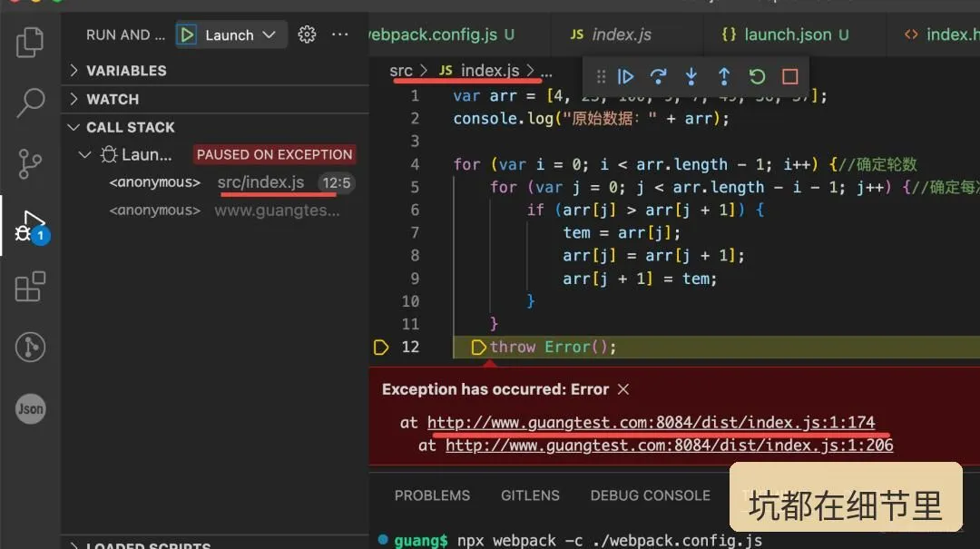Stop the debug session
This screenshot has width=980, height=549.
pos(790,76)
